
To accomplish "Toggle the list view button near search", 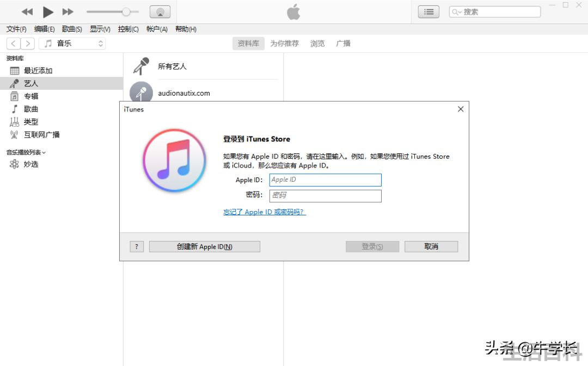I will pos(428,12).
